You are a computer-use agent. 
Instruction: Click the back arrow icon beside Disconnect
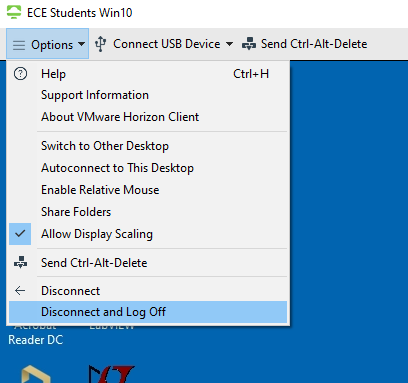coord(20,291)
